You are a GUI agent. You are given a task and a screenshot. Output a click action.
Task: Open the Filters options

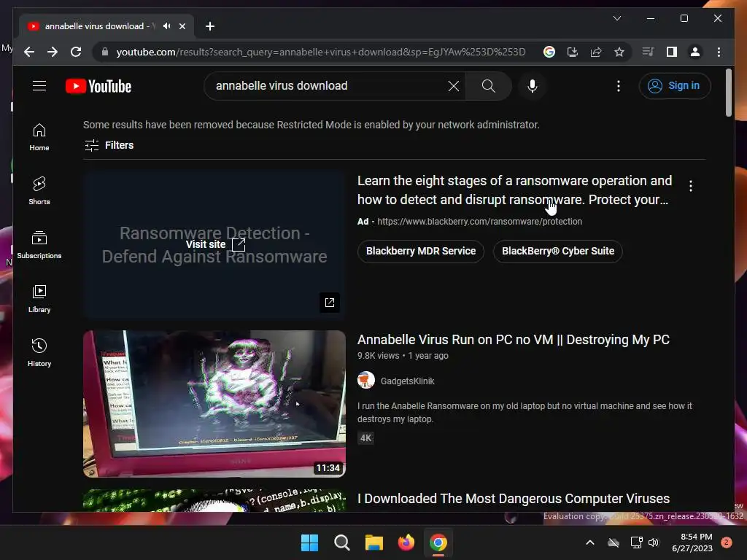pos(109,145)
